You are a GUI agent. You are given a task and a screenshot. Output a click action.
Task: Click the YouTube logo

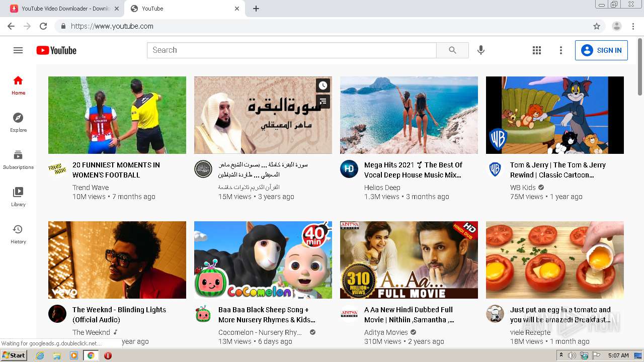click(56, 50)
